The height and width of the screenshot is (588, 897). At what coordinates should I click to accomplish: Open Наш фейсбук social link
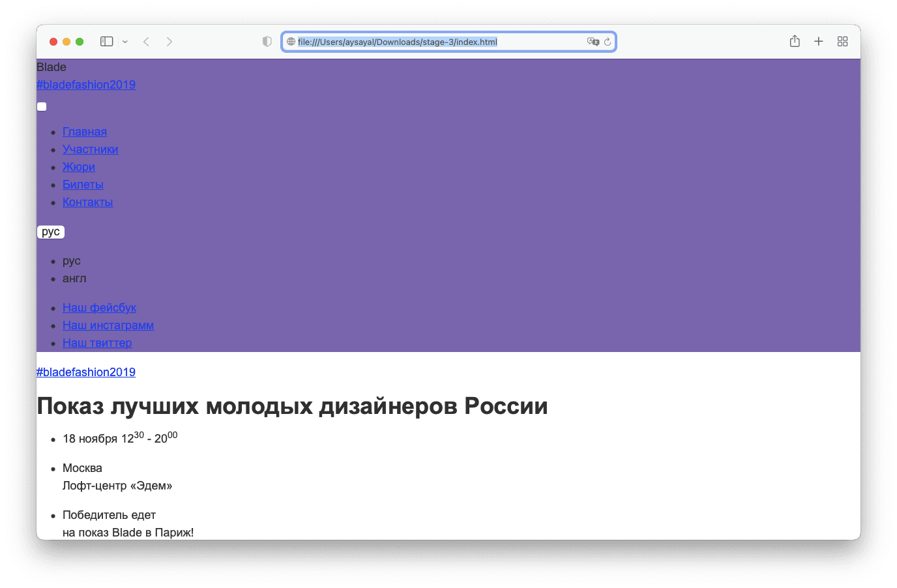(100, 308)
